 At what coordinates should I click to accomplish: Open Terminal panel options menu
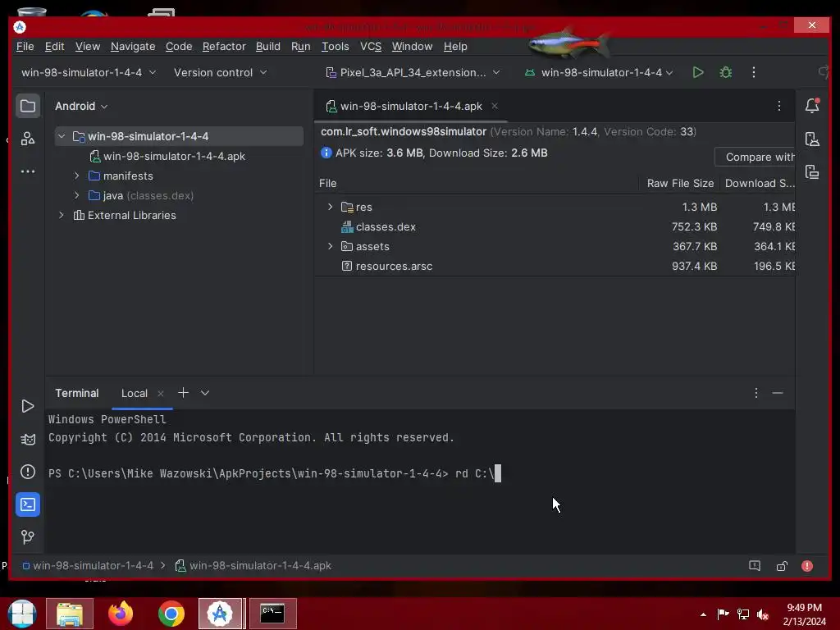pyautogui.click(x=756, y=393)
